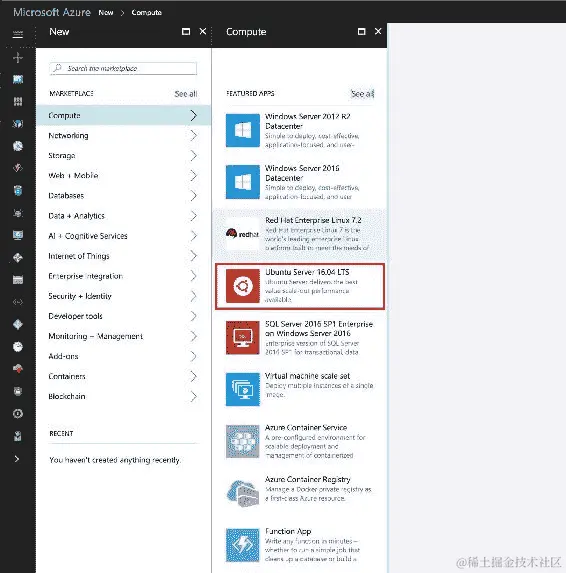Toggle the hamburger menu in the sidebar
The width and height of the screenshot is (566, 573).
point(18,35)
